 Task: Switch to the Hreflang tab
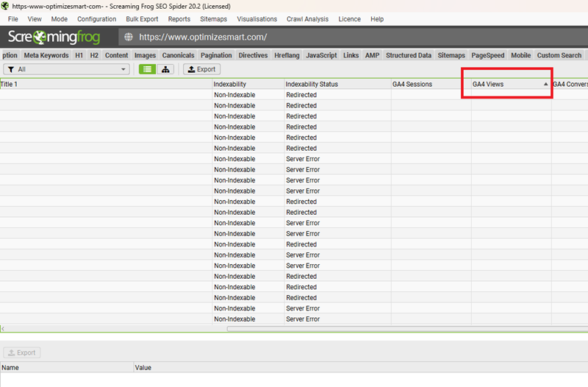pyautogui.click(x=287, y=55)
